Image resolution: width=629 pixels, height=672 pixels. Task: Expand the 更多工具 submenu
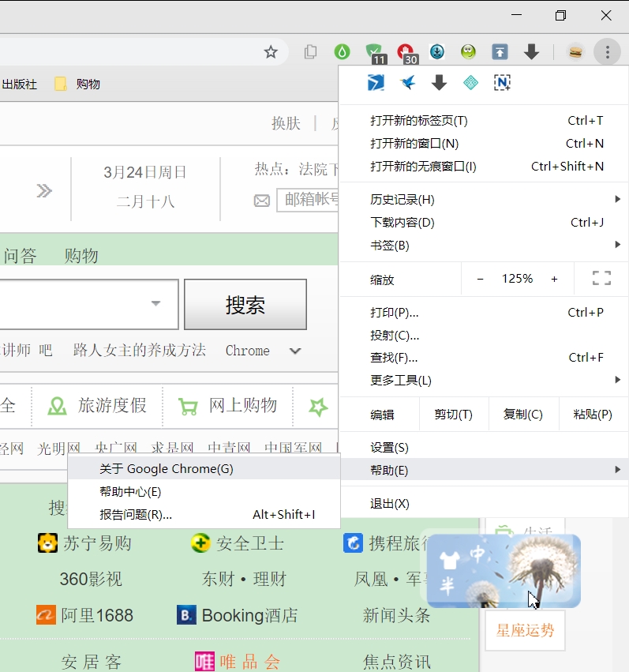pos(484,380)
